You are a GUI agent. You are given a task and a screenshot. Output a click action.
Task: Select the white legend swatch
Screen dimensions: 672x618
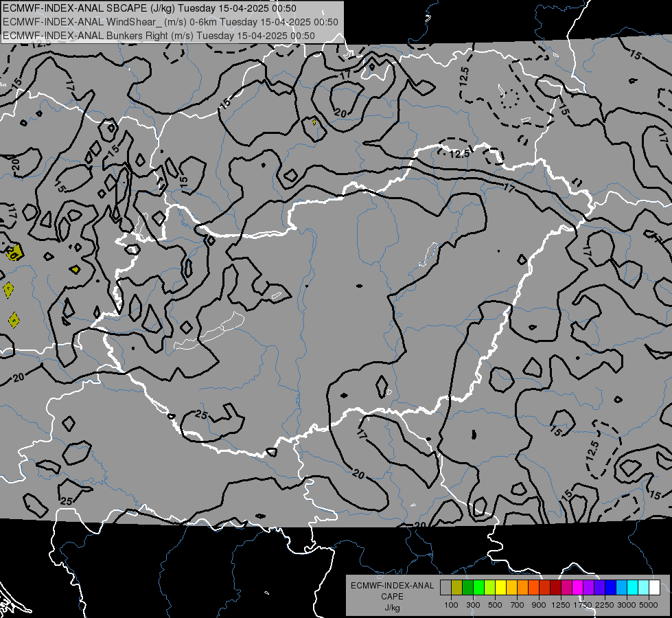point(654,587)
